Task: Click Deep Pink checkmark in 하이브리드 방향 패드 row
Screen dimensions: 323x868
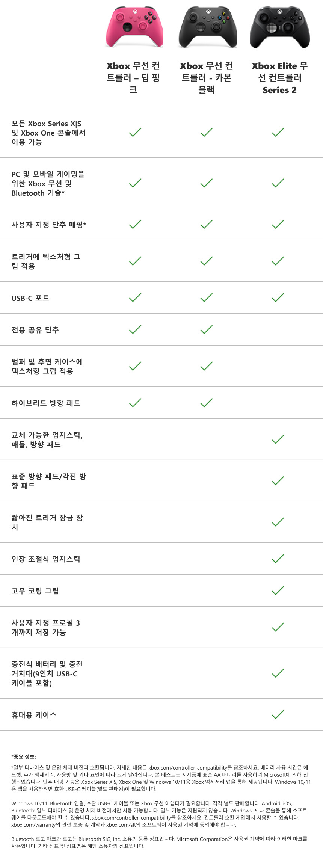Action: point(135,403)
